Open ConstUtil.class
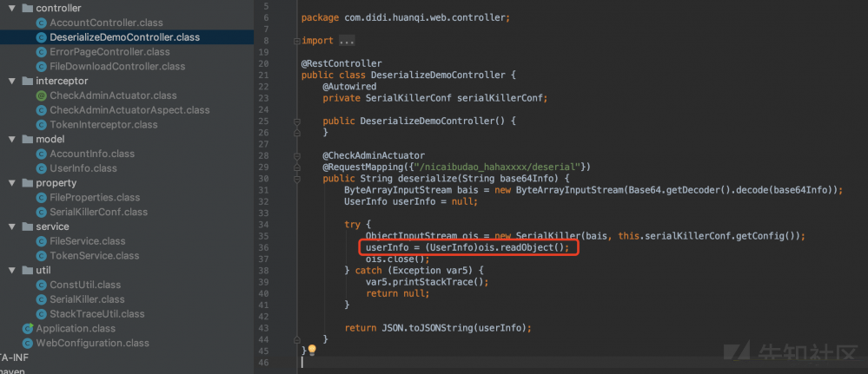The width and height of the screenshot is (868, 374). (x=85, y=285)
